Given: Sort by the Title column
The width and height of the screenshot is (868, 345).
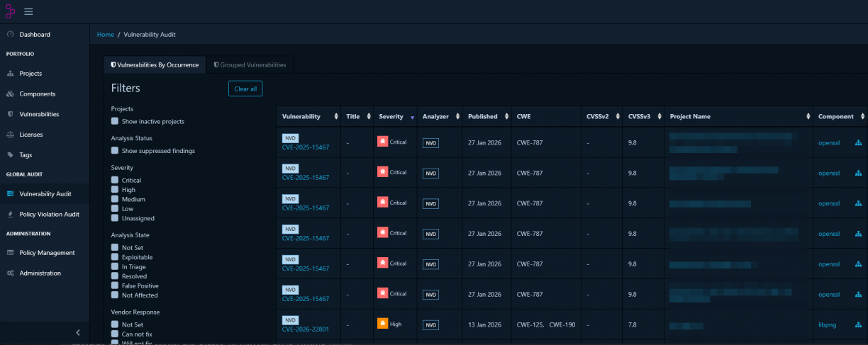Looking at the screenshot, I should coord(356,116).
